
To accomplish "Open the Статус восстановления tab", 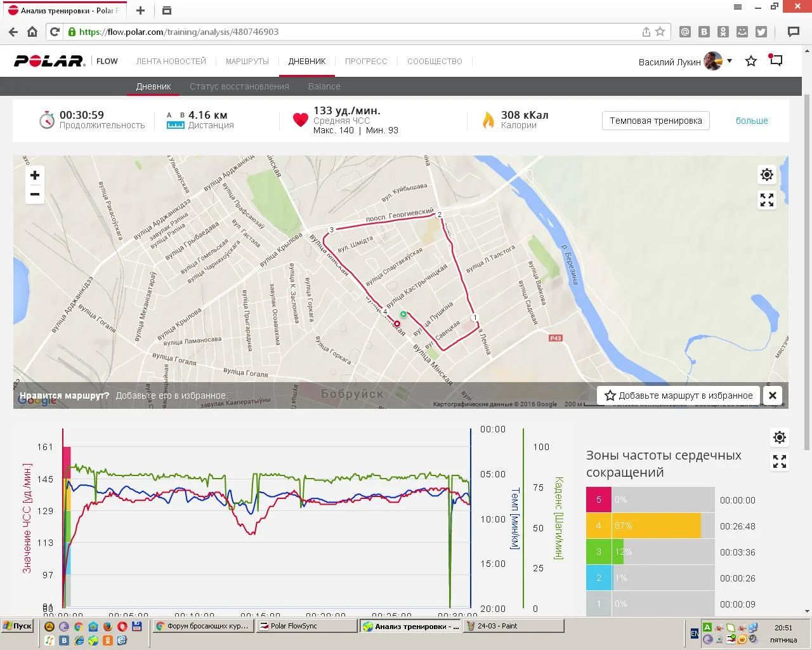I will point(239,86).
